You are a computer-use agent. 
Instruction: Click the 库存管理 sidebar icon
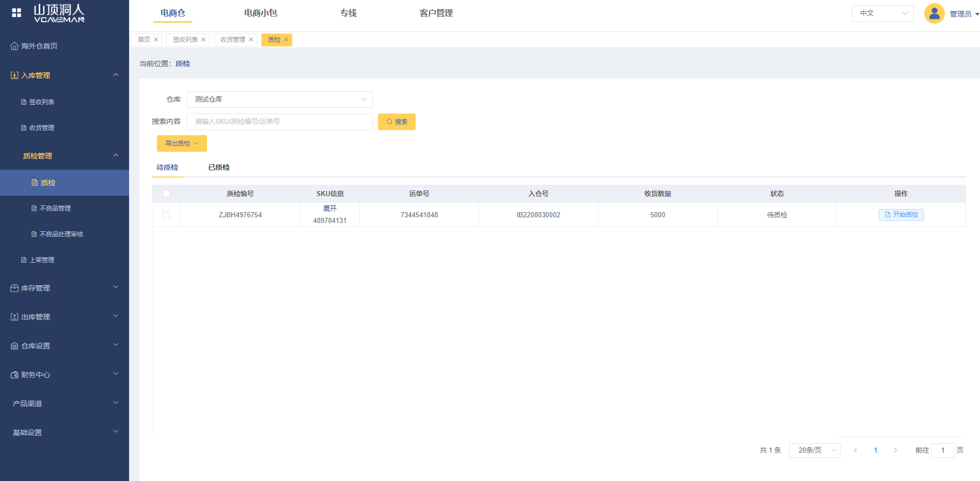14,288
